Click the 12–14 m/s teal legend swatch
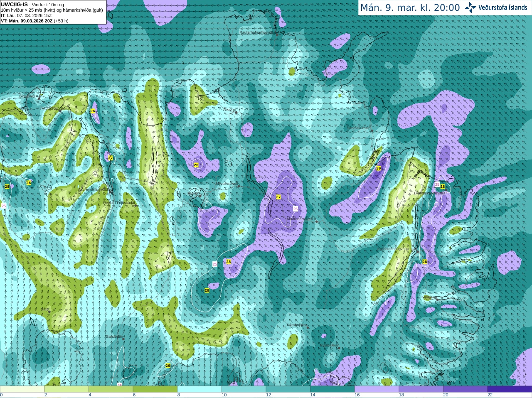The height and width of the screenshot is (398, 532). (x=288, y=389)
